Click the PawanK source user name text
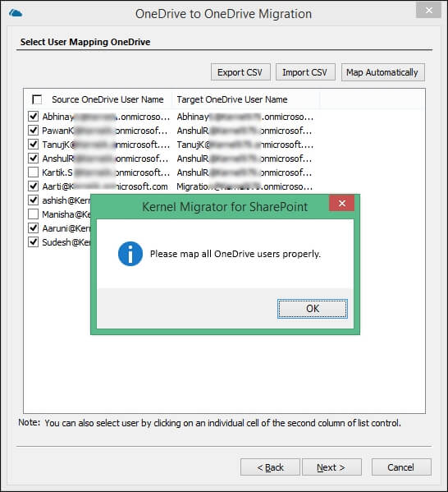This screenshot has height=492, width=448. coord(105,131)
